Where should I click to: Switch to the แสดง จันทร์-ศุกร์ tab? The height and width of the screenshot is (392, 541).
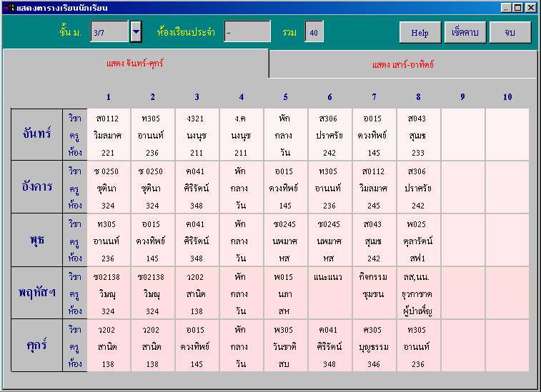(135, 64)
